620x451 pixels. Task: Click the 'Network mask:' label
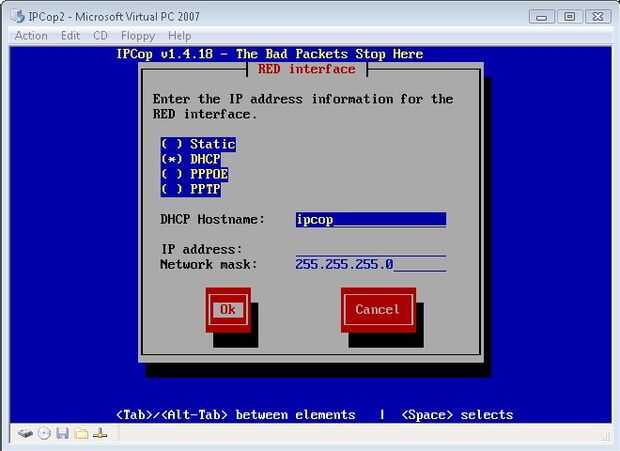point(208,264)
